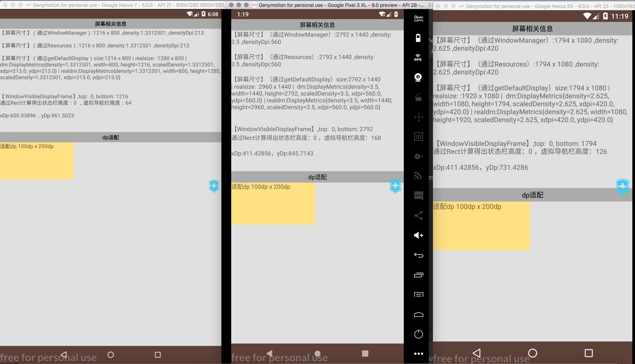
Task: Tap the blue shield plus icon on Pixel 3 XL
Action: coord(395,186)
